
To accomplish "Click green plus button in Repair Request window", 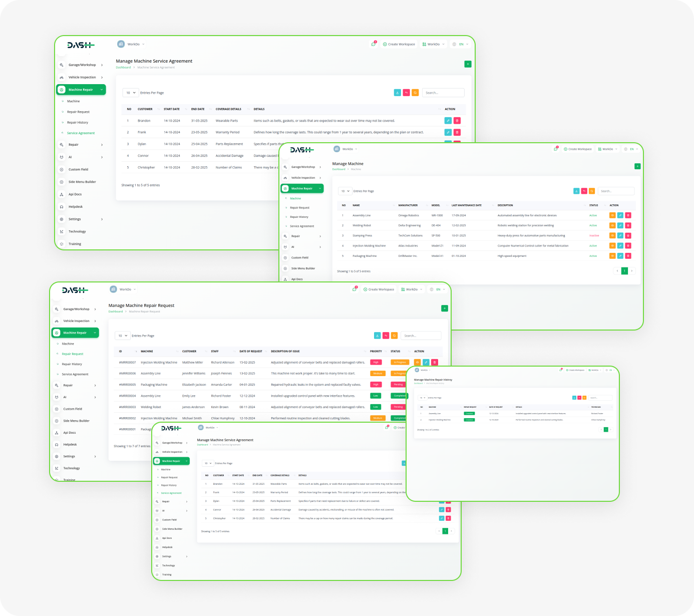I will [x=445, y=309].
